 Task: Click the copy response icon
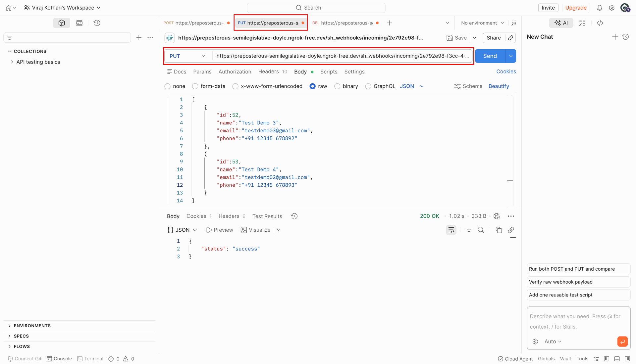point(499,230)
